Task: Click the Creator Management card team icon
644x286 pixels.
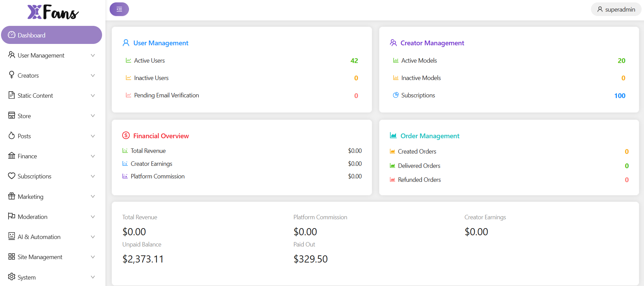Action: point(393,43)
